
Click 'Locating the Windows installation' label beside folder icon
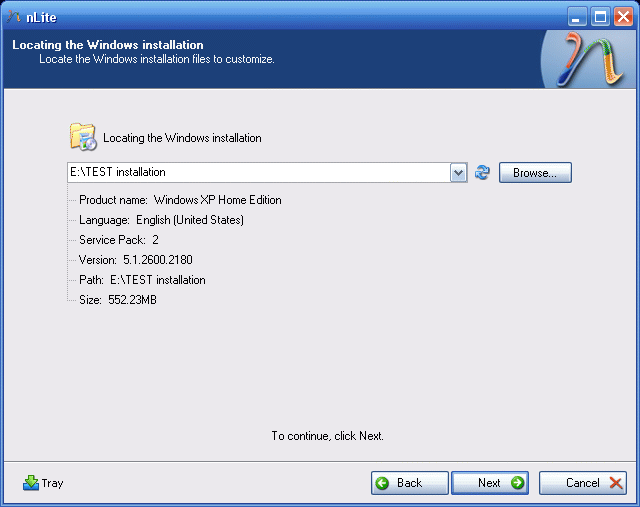point(182,138)
